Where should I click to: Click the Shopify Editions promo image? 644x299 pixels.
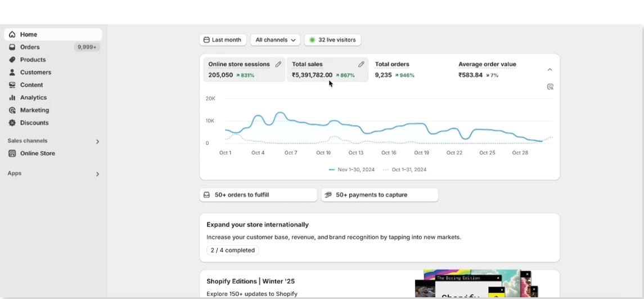pyautogui.click(x=476, y=284)
